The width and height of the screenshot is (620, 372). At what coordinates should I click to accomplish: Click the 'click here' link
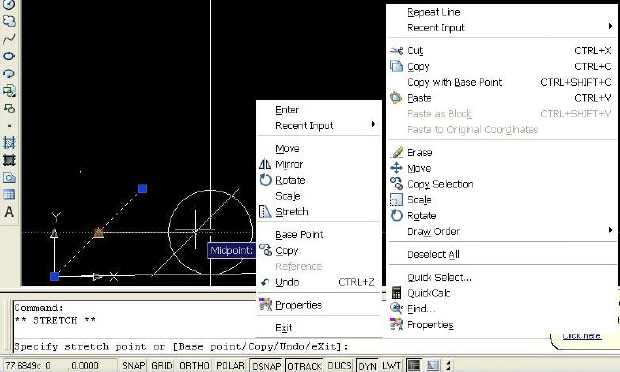(x=582, y=336)
